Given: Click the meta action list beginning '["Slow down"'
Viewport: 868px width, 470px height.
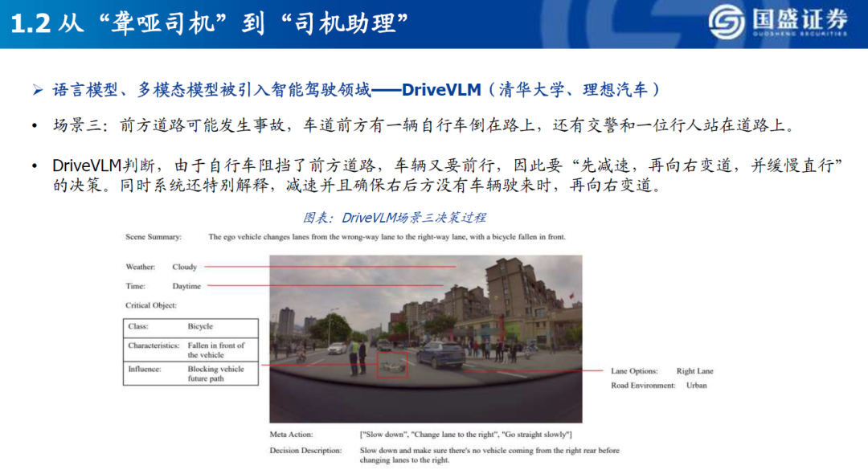Looking at the screenshot, I should (x=466, y=435).
